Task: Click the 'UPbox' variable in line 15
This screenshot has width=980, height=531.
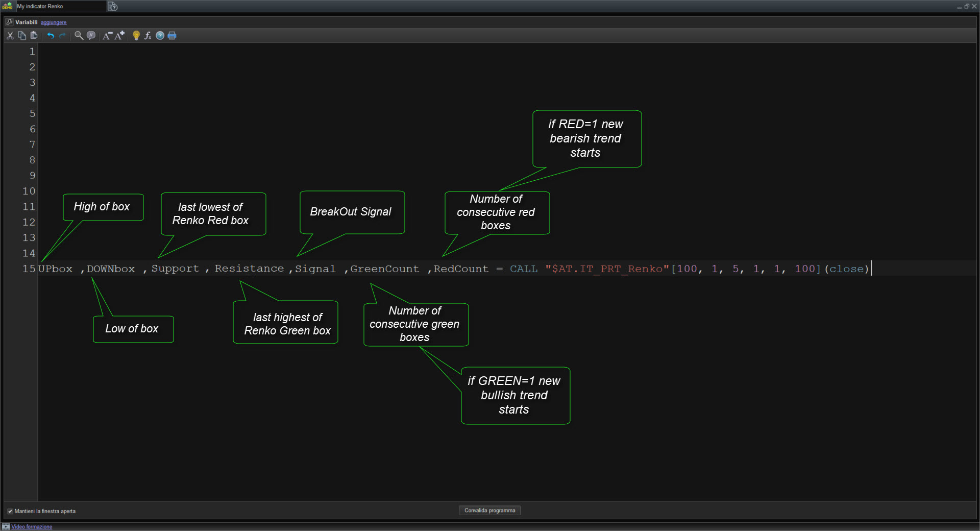Action: point(55,269)
